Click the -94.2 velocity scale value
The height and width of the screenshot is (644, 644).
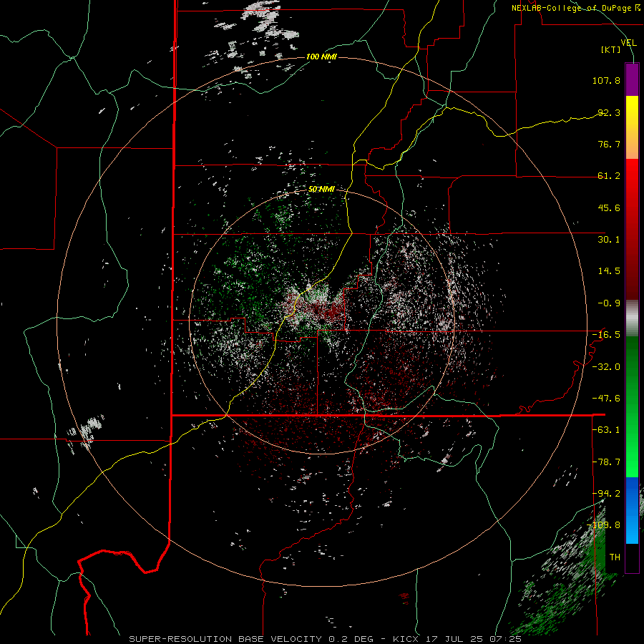[606, 494]
